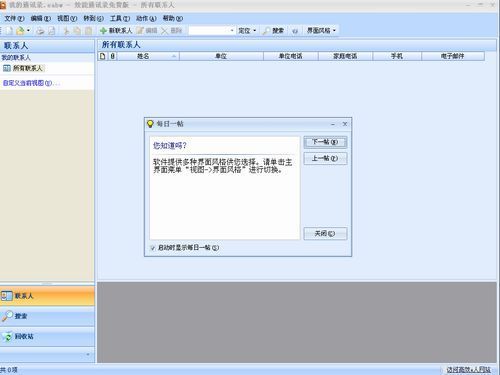
Task: Click the 手机 column header
Action: pyautogui.click(x=397, y=56)
